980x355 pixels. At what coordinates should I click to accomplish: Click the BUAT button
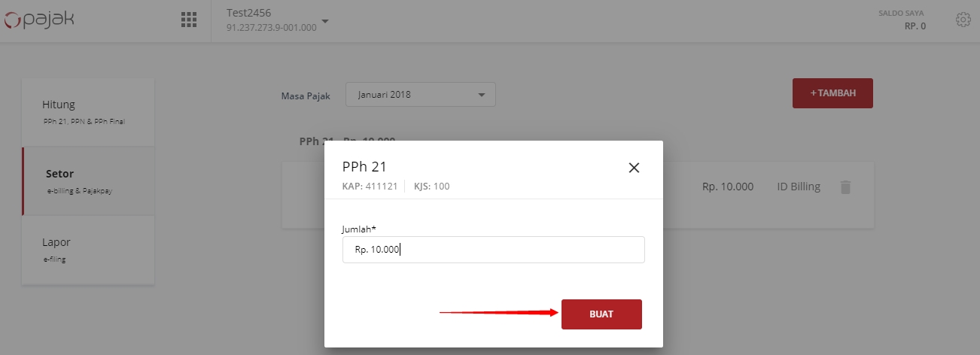tap(601, 314)
